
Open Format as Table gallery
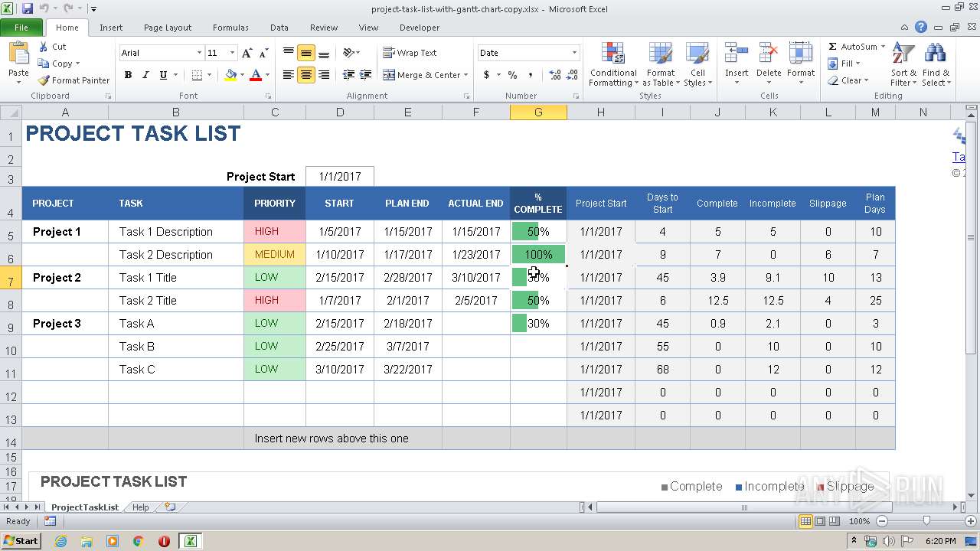[661, 64]
